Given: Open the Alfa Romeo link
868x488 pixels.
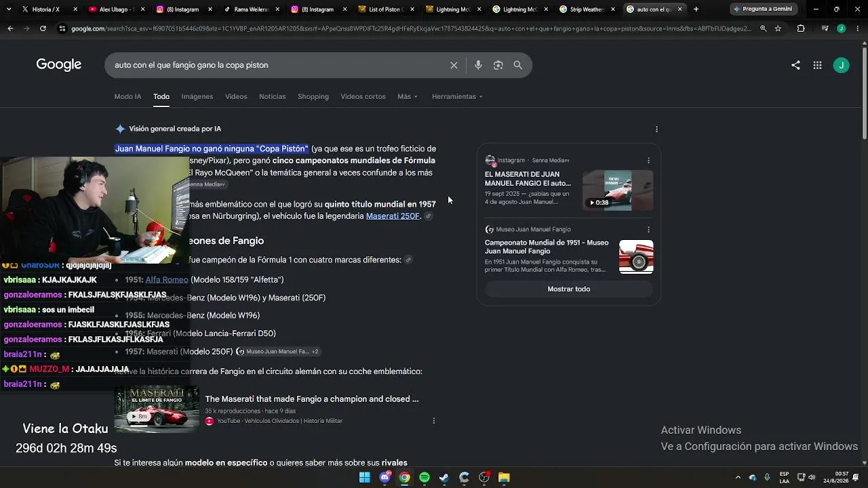Looking at the screenshot, I should pyautogui.click(x=167, y=280).
